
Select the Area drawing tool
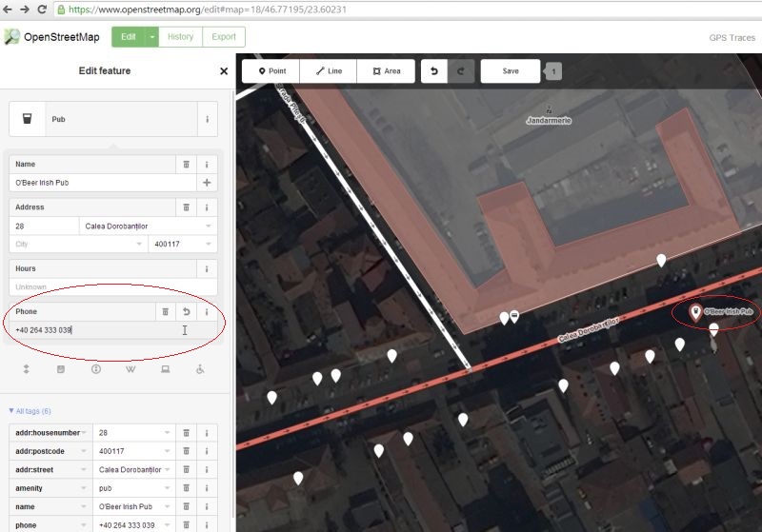point(387,71)
